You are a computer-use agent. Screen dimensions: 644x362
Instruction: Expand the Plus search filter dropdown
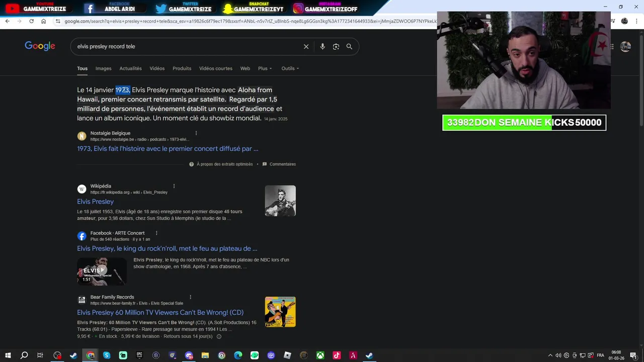pos(265,68)
